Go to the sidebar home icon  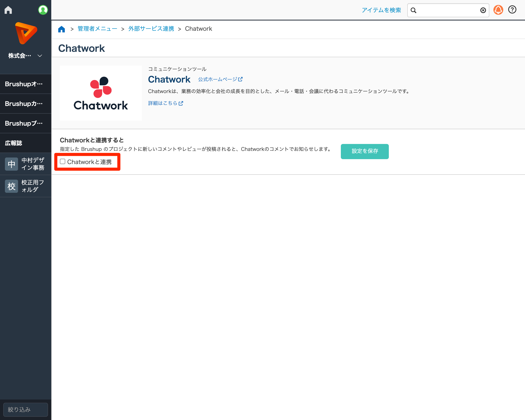pos(8,10)
